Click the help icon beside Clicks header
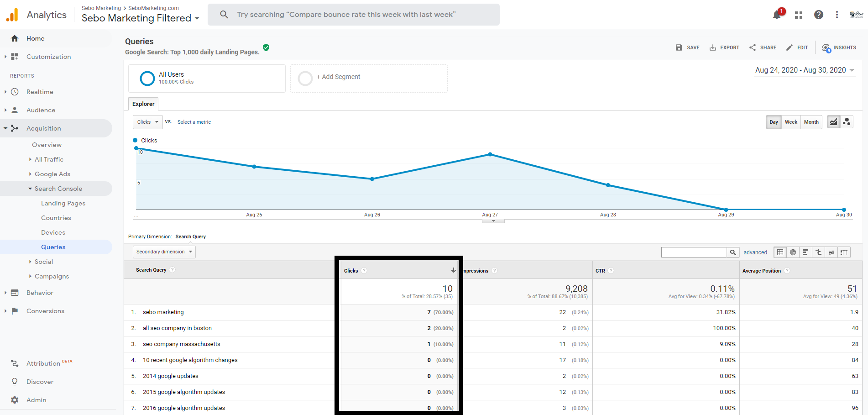Image resolution: width=868 pixels, height=415 pixels. pyautogui.click(x=364, y=271)
